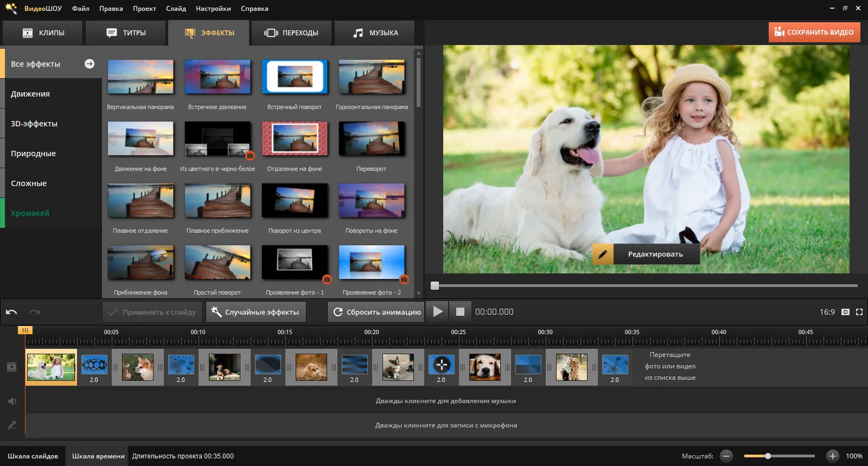Open the Настройки menu

point(213,9)
